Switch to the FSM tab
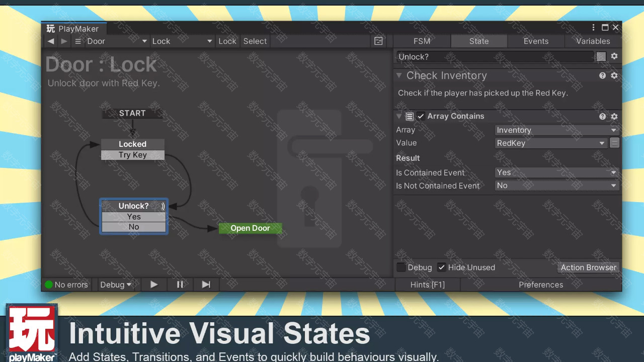The height and width of the screenshot is (362, 644). tap(422, 41)
